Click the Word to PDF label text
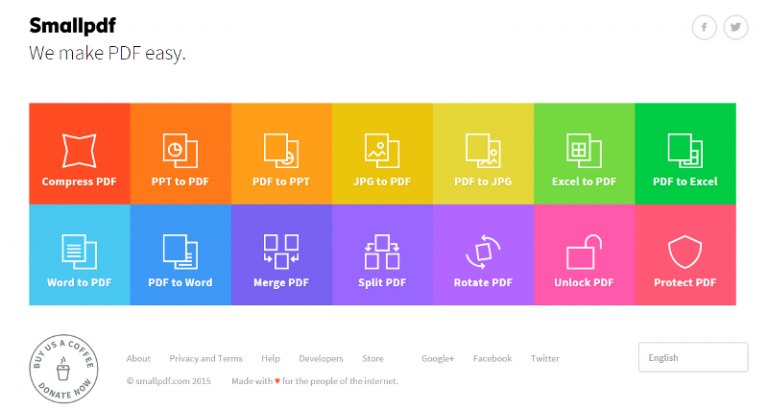 (79, 283)
